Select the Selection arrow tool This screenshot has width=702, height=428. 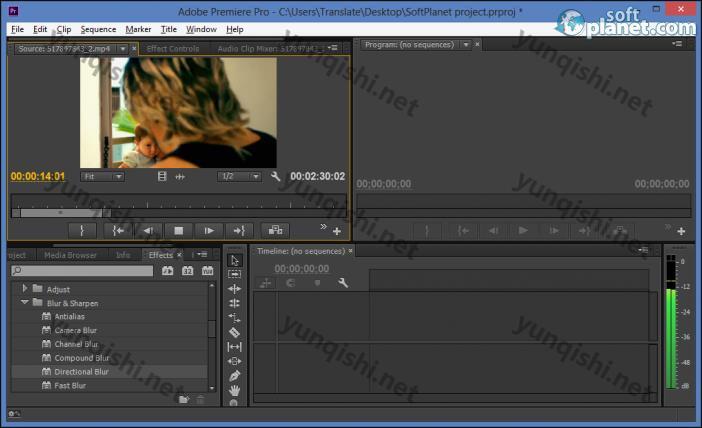click(x=234, y=261)
